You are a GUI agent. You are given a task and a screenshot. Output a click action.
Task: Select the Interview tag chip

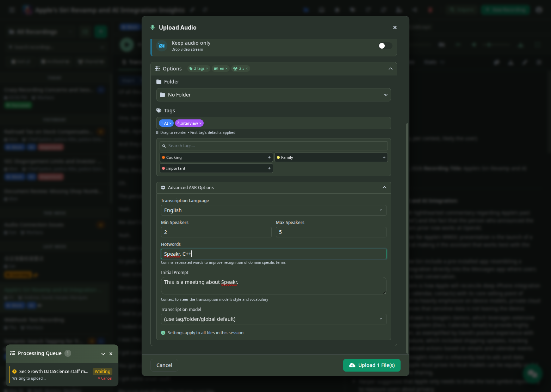189,123
